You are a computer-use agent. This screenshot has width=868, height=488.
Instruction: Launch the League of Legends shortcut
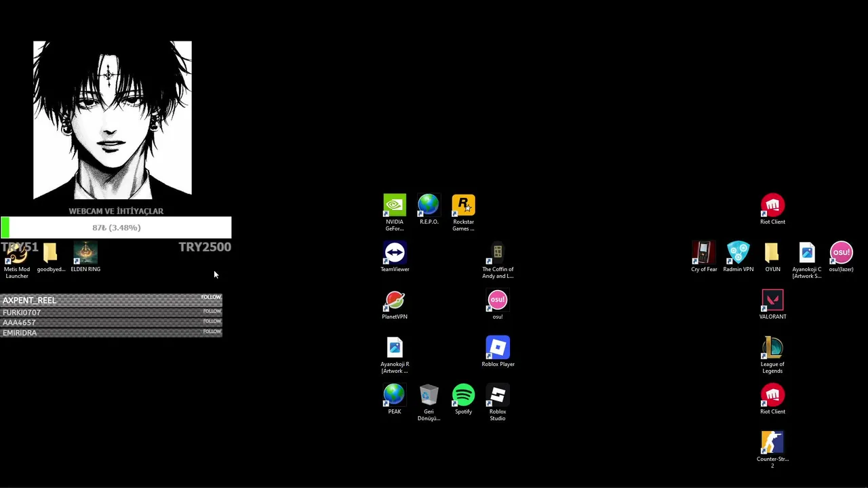tap(772, 348)
